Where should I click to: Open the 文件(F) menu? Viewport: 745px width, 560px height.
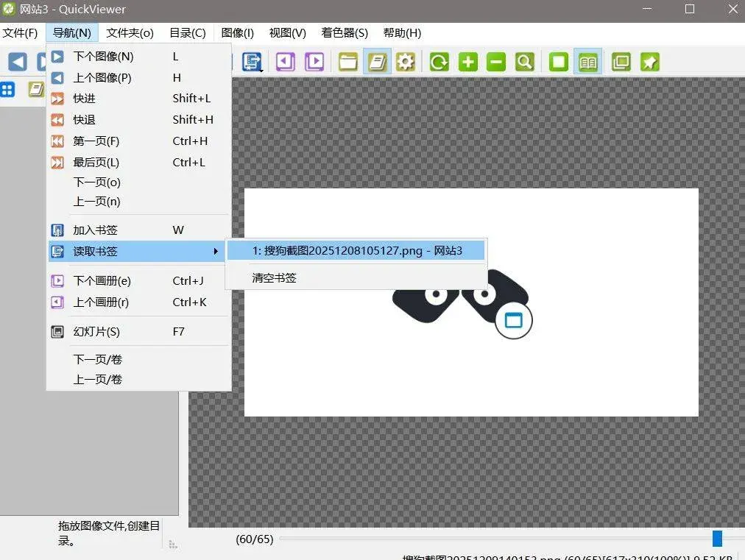click(x=20, y=33)
